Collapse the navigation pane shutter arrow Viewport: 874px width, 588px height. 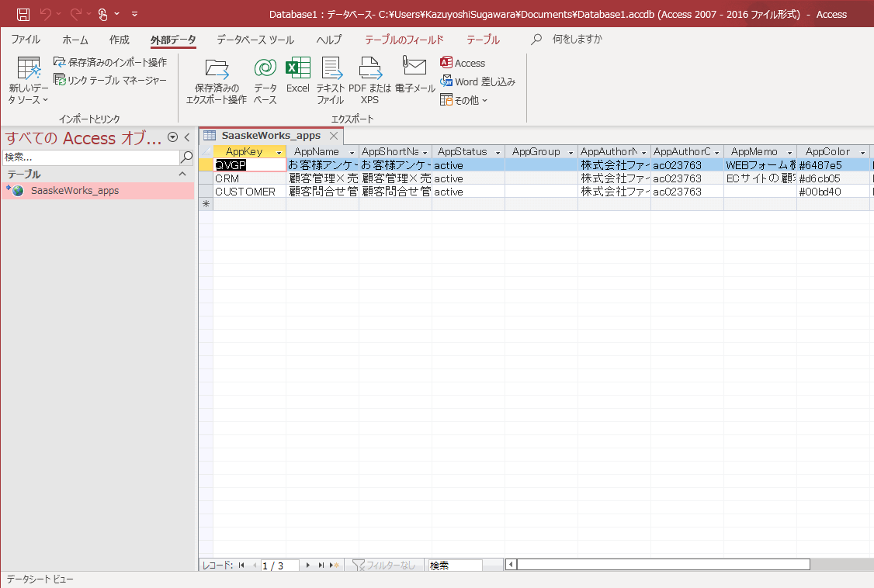click(187, 137)
